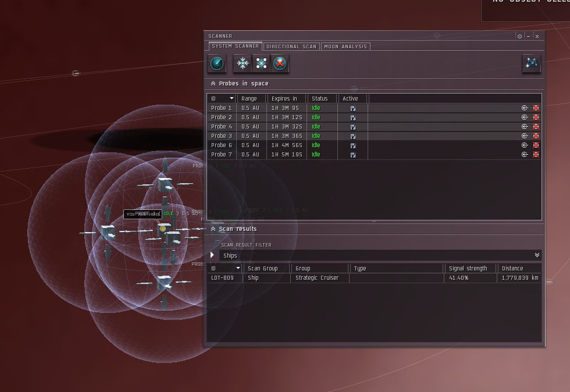Screen dimensions: 570x392
Task: Destroy Probe 7 with its red X icon
Action: pos(536,154)
